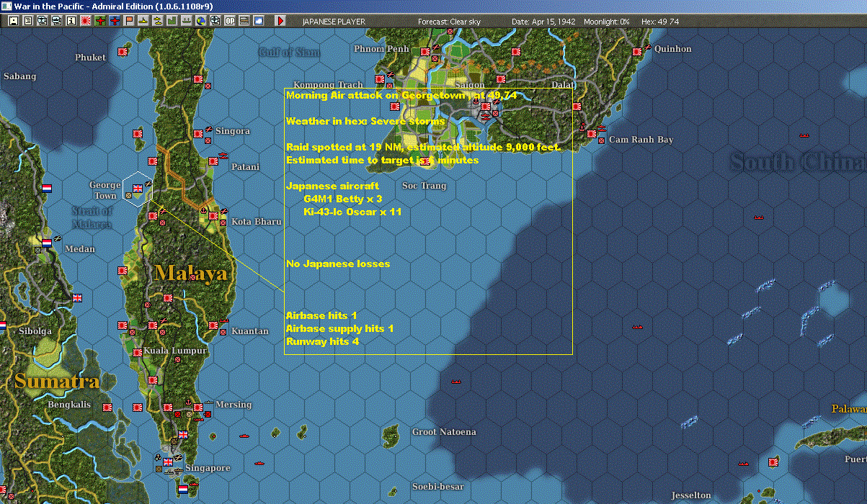Click the 'Malaya' region label
This screenshot has width=867, height=504.
click(x=190, y=273)
